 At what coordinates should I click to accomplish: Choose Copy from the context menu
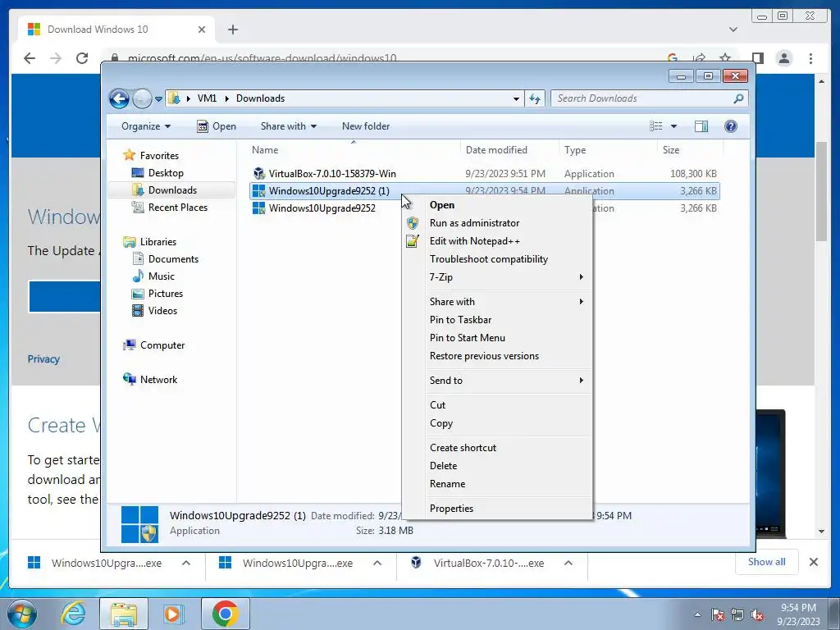pyautogui.click(x=497, y=423)
